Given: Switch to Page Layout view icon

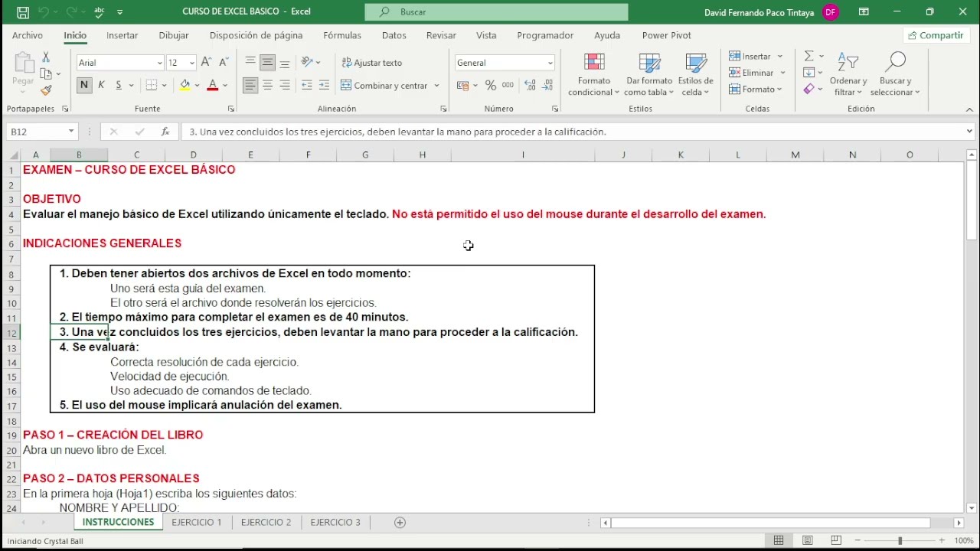Looking at the screenshot, I should (808, 540).
